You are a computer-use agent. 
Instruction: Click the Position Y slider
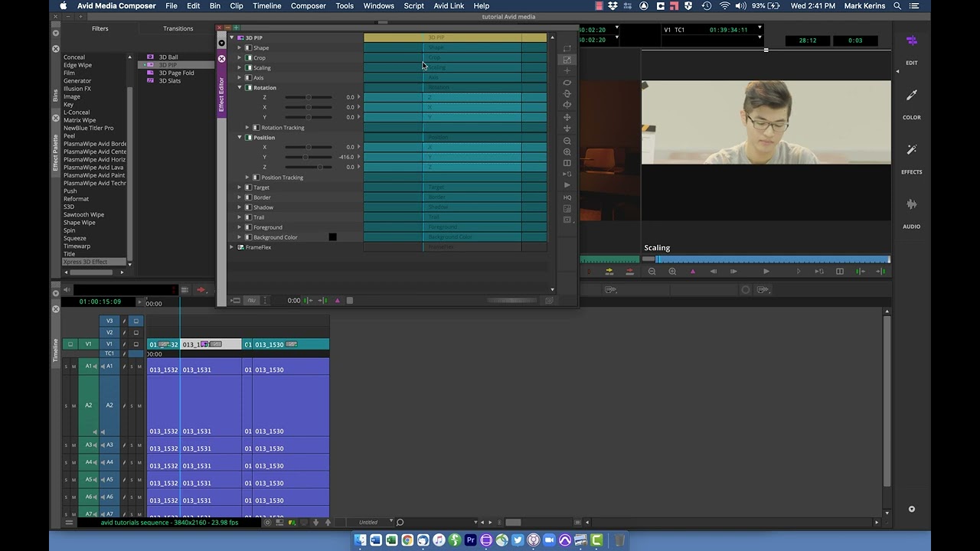(x=309, y=158)
